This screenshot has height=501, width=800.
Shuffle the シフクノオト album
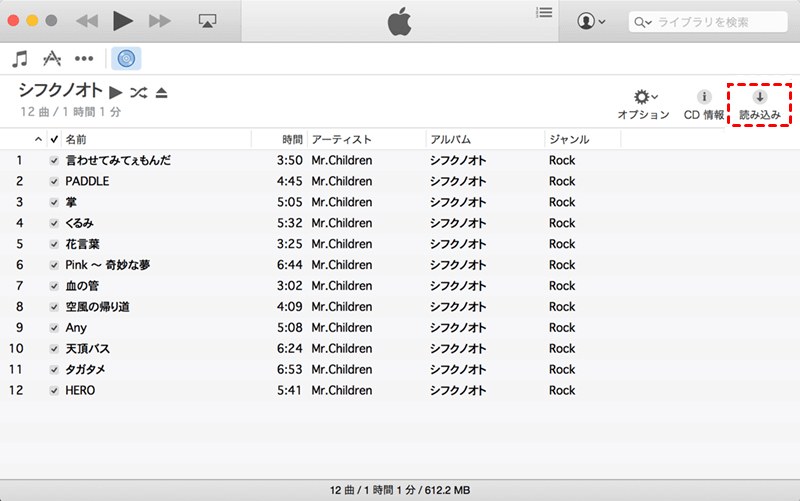tap(139, 93)
